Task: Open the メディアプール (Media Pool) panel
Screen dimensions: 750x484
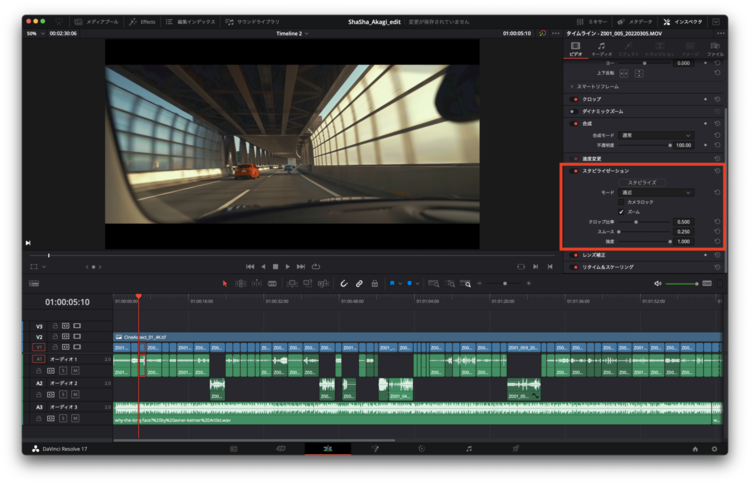Action: [x=99, y=21]
